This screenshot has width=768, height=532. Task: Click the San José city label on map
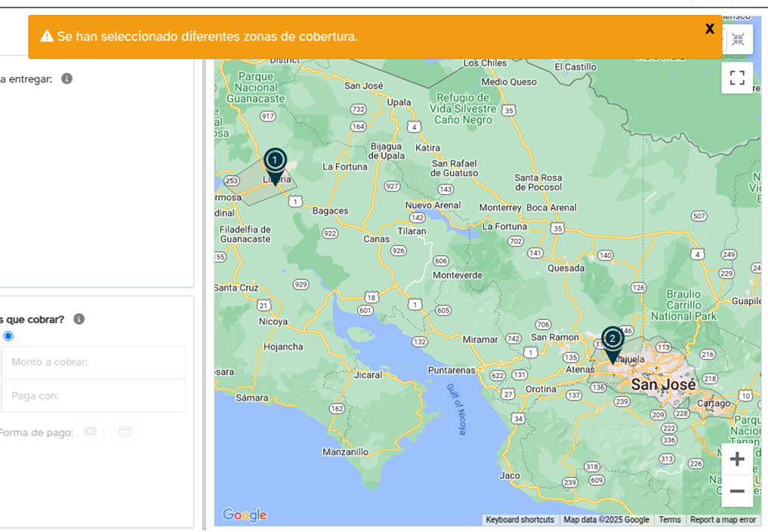pyautogui.click(x=663, y=385)
